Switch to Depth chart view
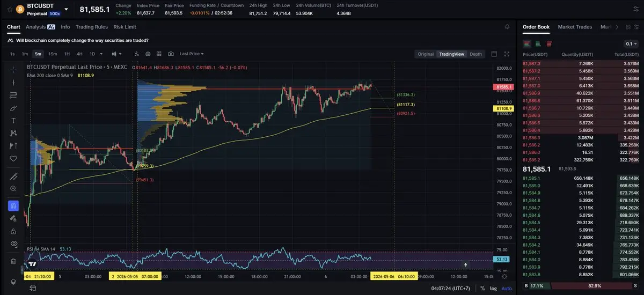 [x=476, y=54]
